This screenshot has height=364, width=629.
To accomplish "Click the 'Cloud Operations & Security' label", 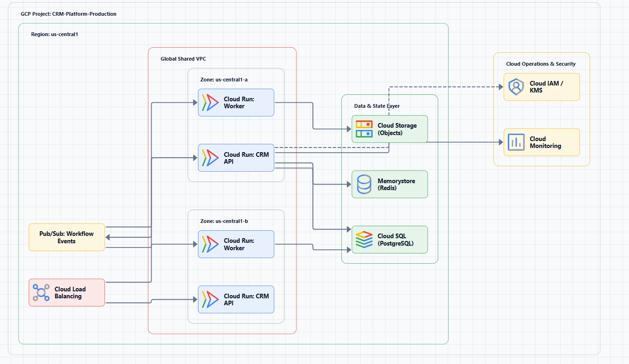I will point(541,64).
